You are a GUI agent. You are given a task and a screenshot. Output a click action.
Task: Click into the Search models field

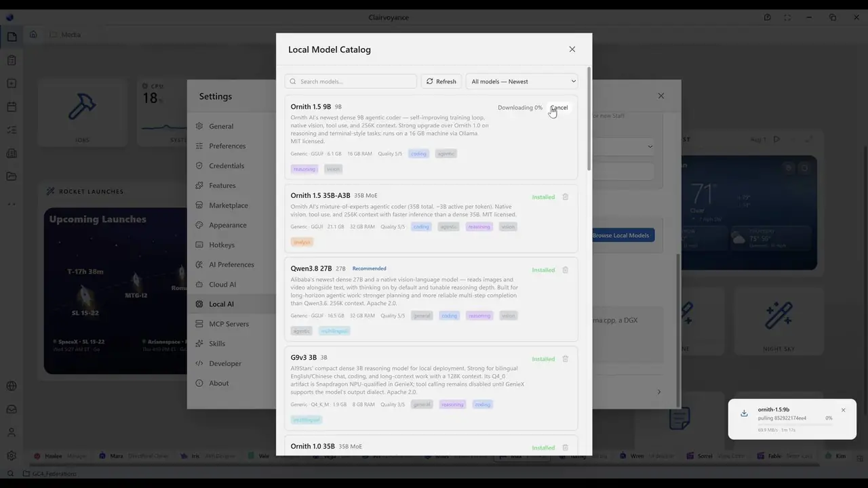click(x=351, y=81)
